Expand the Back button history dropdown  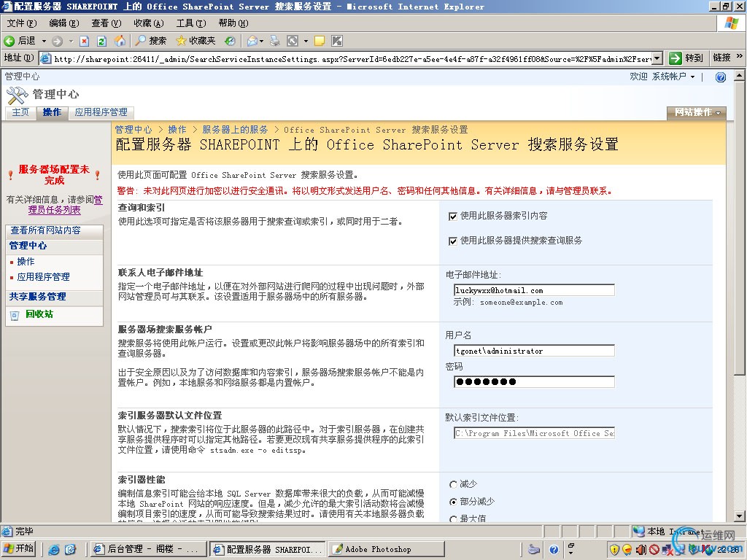tap(44, 41)
